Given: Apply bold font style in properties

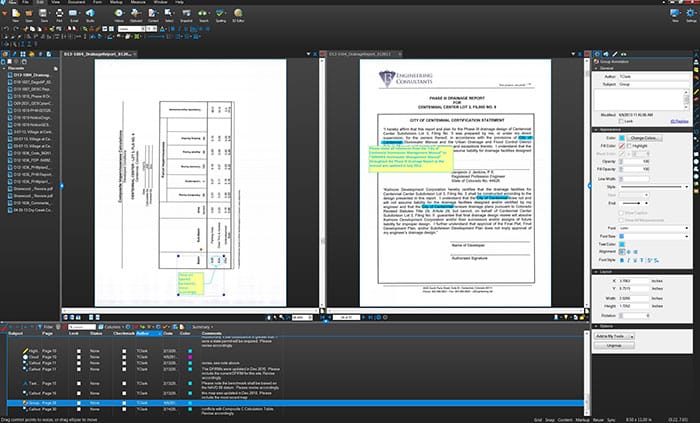Looking at the screenshot, I should click(x=622, y=260).
